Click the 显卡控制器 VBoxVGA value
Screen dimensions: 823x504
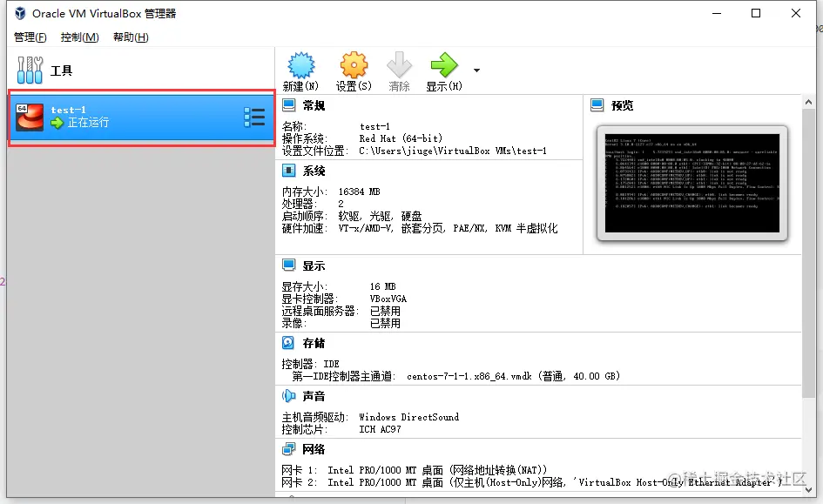point(388,299)
